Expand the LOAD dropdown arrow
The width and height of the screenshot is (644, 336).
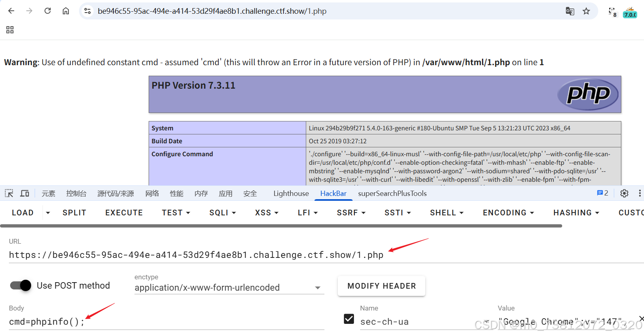[48, 213]
